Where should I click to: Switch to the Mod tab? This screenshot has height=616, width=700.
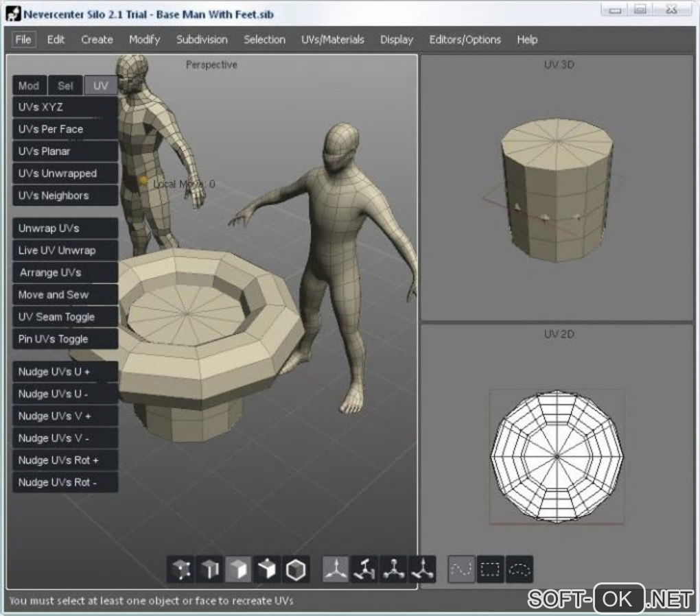tap(29, 86)
